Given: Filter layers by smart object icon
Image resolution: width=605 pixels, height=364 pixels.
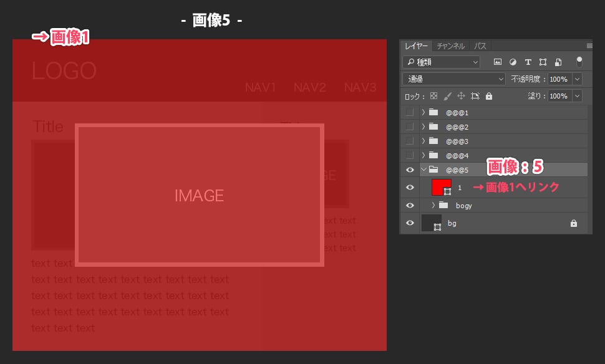Looking at the screenshot, I should pos(558,62).
